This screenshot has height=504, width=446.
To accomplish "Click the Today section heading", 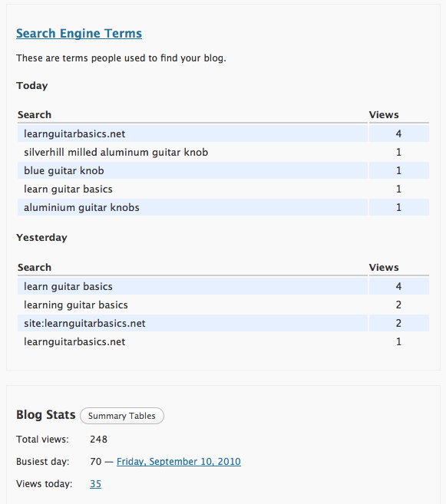I will (x=31, y=86).
